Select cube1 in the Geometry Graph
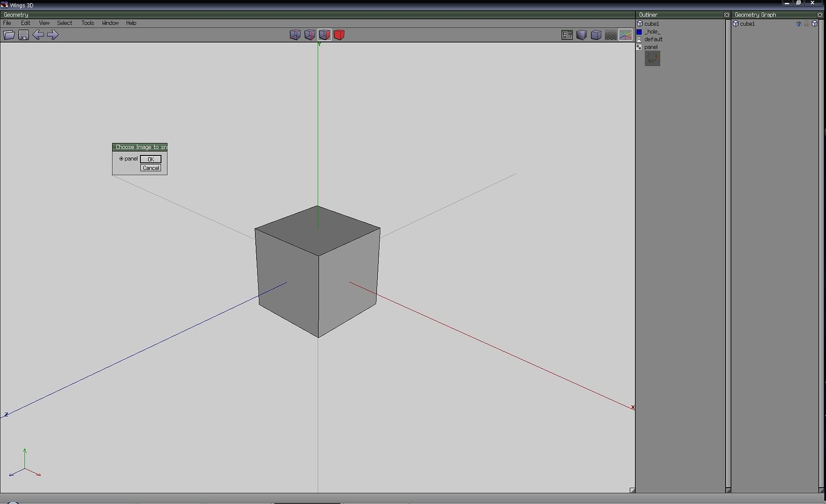 coord(747,24)
